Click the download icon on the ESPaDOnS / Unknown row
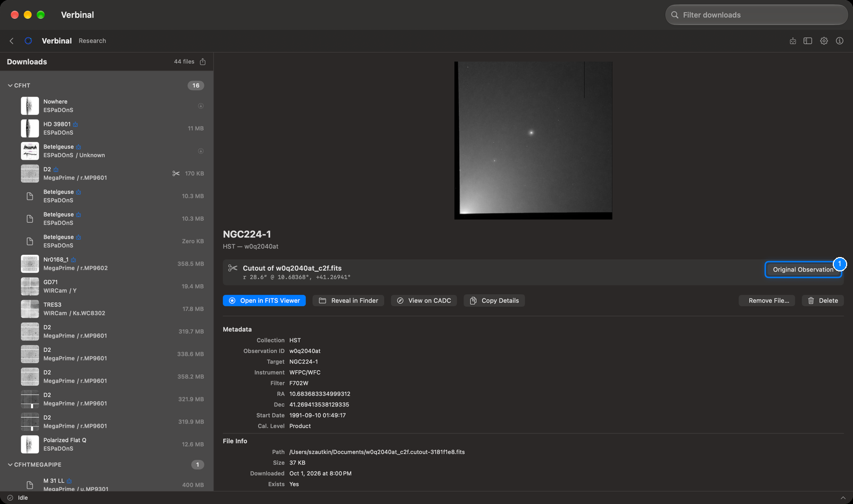This screenshot has height=504, width=853. 201,151
